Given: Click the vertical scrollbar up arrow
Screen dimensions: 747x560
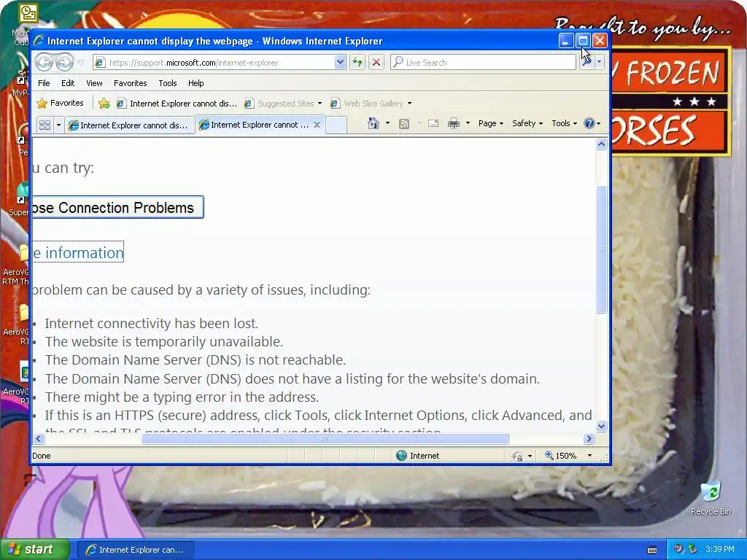Looking at the screenshot, I should 601,144.
